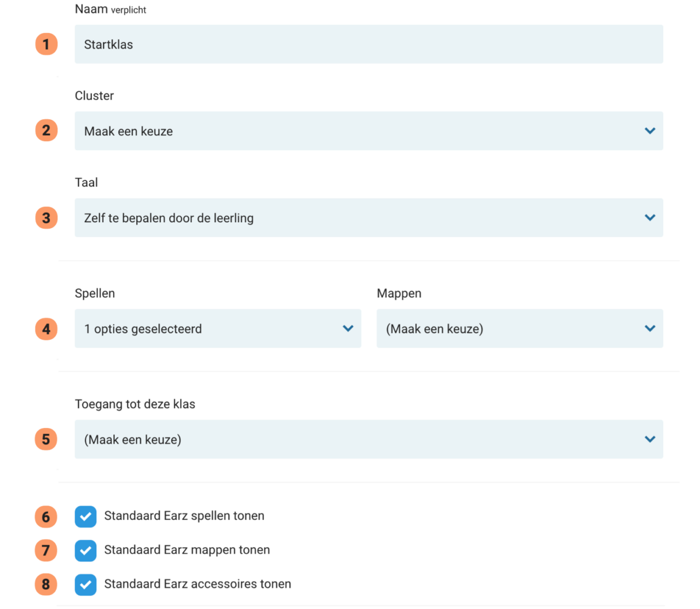Click the orange number 3 badge
The image size is (700, 609).
(x=46, y=218)
